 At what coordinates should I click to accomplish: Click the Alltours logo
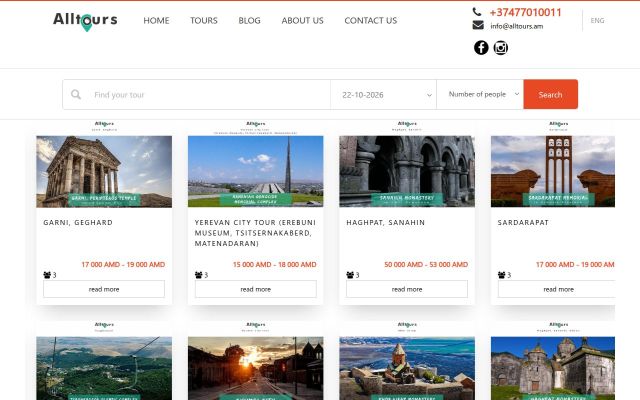[x=85, y=20]
